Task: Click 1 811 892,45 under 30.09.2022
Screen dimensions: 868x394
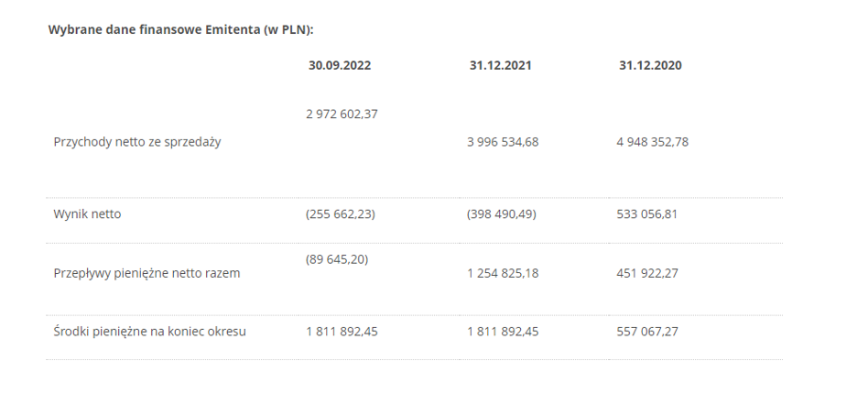Action: [342, 332]
